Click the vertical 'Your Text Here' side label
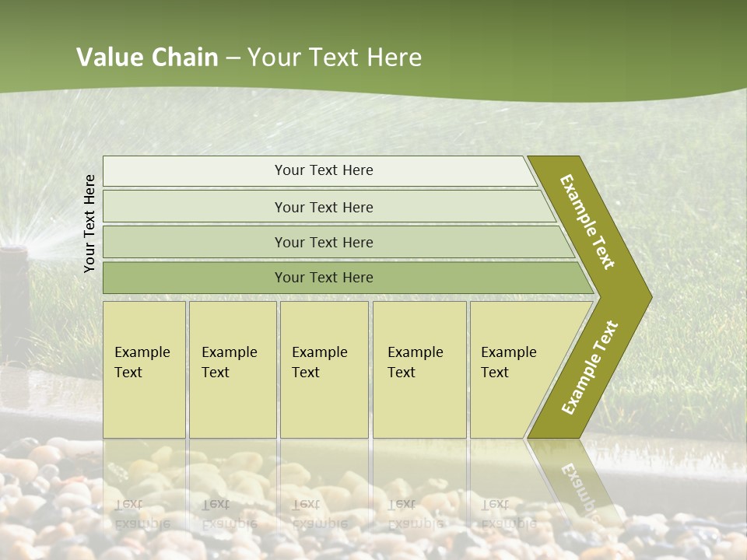The width and height of the screenshot is (747, 560). point(89,223)
